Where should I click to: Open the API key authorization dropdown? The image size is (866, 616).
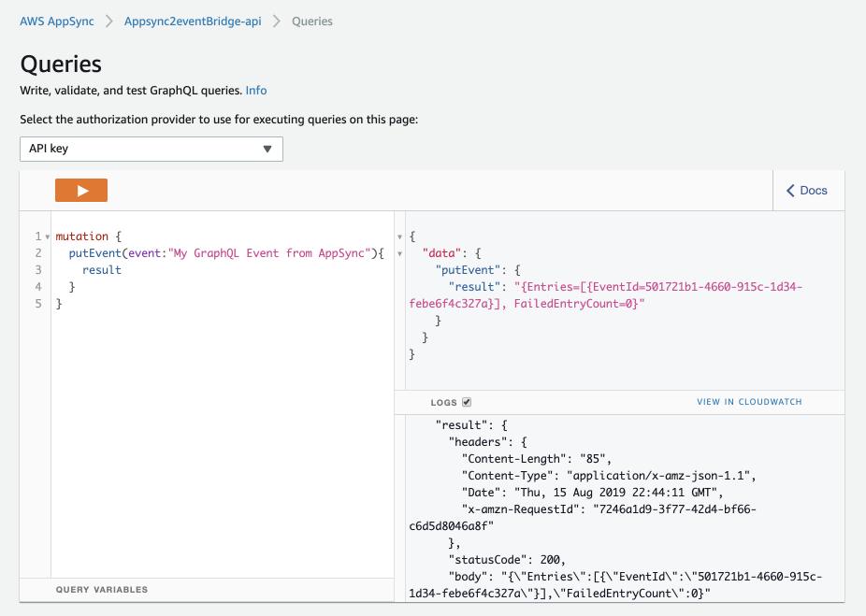pyautogui.click(x=152, y=149)
